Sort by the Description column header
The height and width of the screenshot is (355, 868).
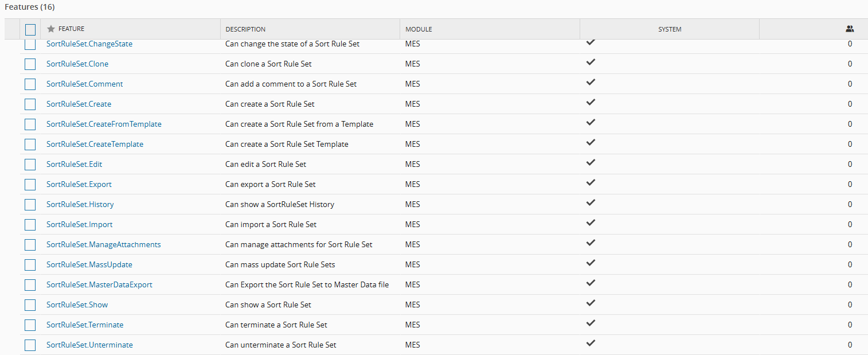pos(245,29)
